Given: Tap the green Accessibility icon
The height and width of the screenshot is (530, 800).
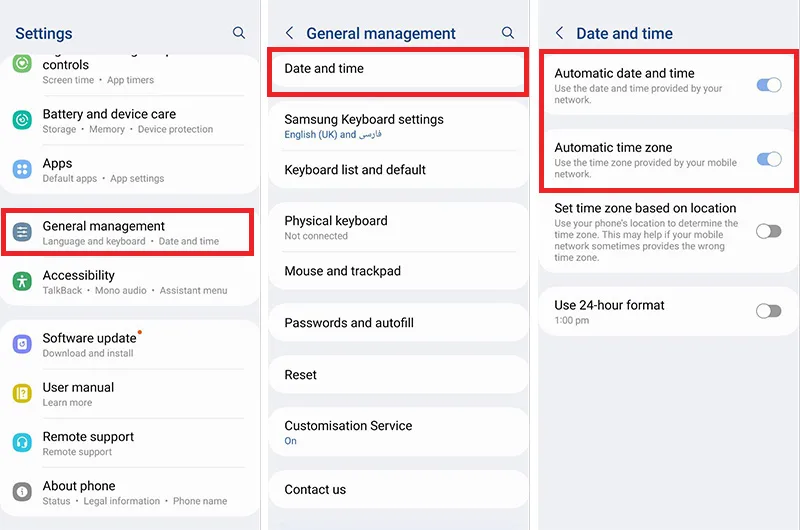Looking at the screenshot, I should pyautogui.click(x=22, y=281).
